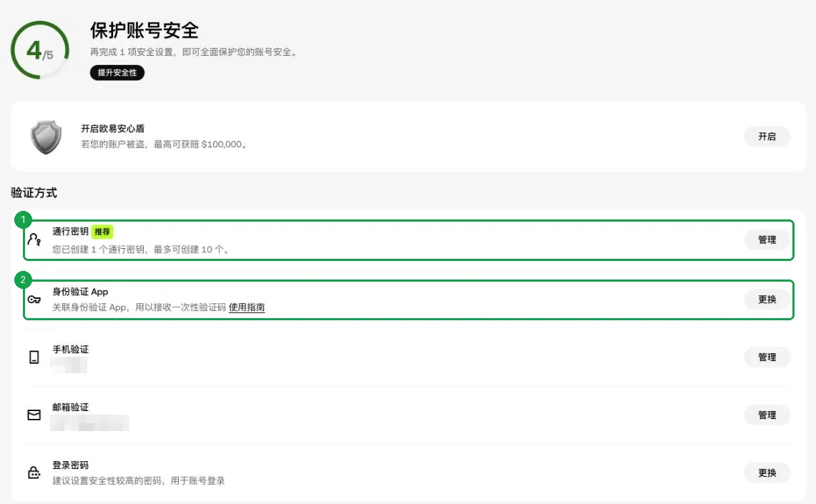Screen dimensions: 816x504
Task: Click 管理 for 邮箱验证
Action: (x=767, y=415)
